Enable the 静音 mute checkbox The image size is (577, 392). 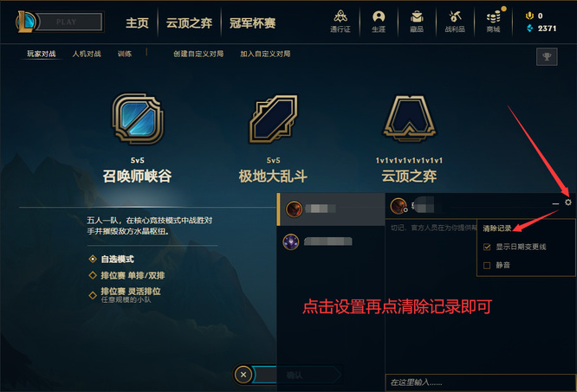(487, 266)
